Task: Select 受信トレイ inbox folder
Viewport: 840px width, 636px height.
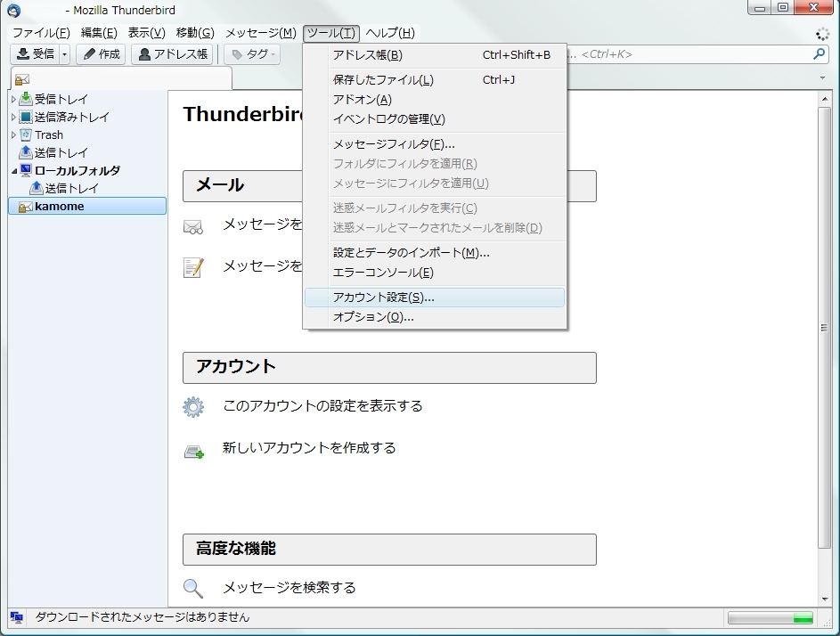Action: [61, 99]
